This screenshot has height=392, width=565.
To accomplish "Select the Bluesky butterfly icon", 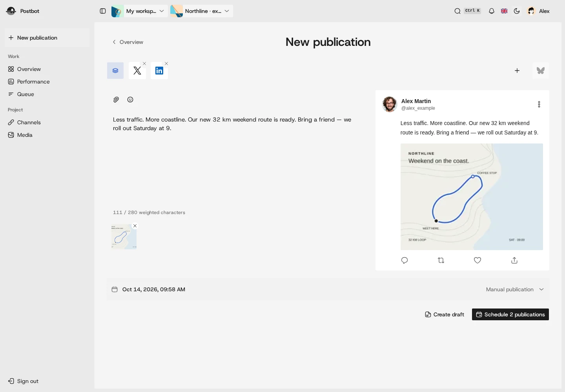I will click(541, 71).
